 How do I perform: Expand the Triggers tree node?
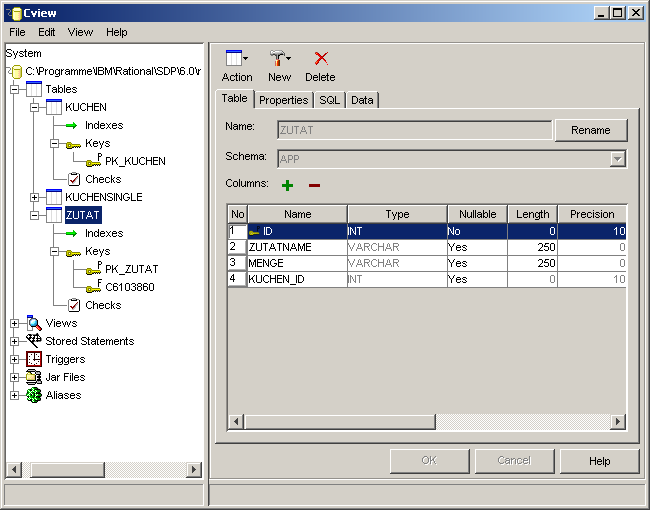point(15,359)
